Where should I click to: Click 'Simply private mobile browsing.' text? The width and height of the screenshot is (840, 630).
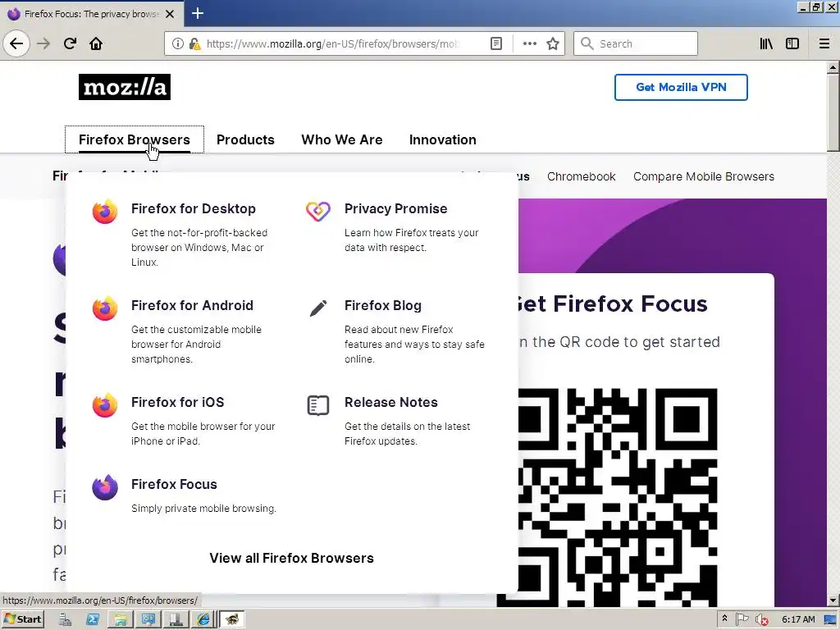203,509
